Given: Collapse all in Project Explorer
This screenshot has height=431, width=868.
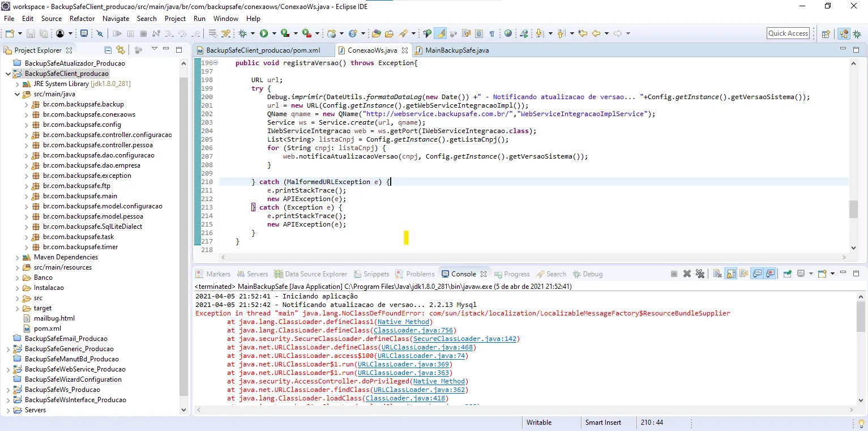Looking at the screenshot, I should coord(107,50).
